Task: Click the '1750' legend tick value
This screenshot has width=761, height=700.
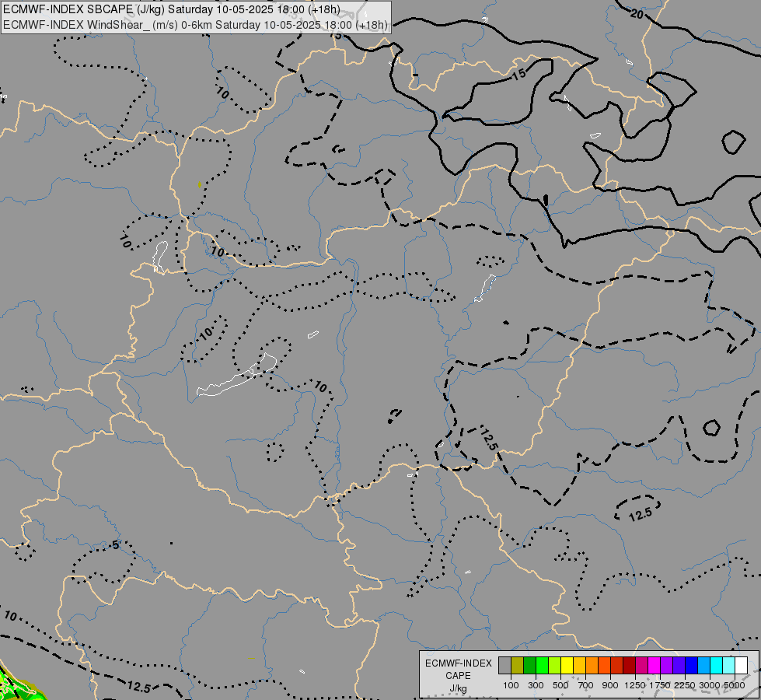Action: click(660, 685)
